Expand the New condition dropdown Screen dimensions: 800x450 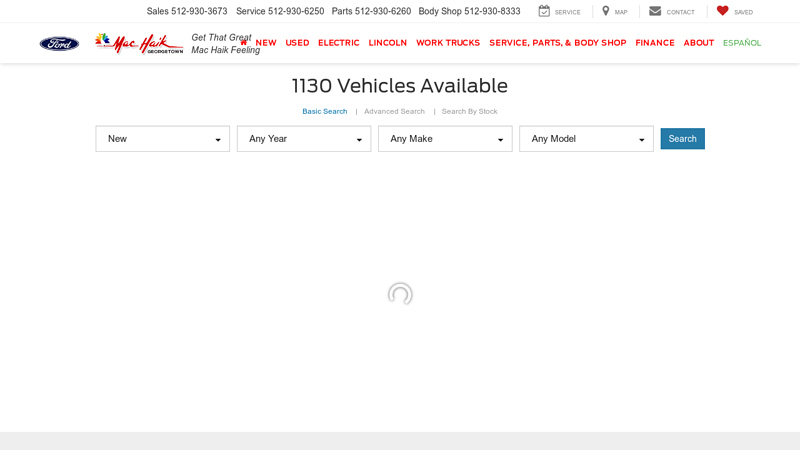[x=163, y=139]
